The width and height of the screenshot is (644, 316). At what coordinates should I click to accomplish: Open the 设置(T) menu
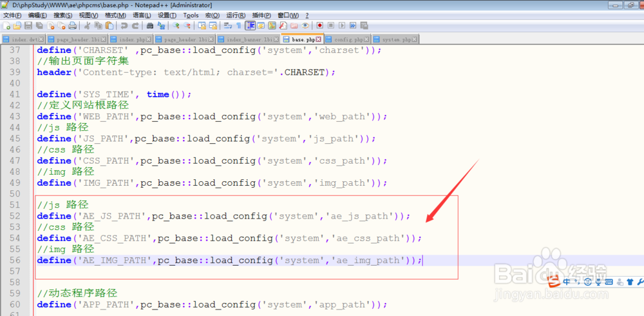[x=167, y=15]
